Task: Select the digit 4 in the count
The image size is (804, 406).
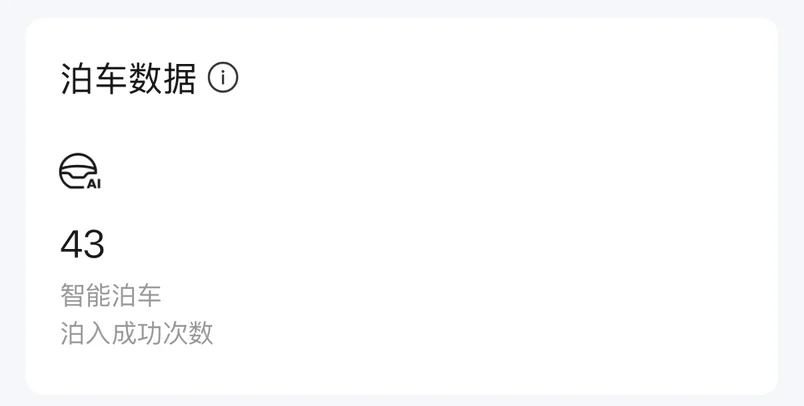Action: (x=71, y=244)
